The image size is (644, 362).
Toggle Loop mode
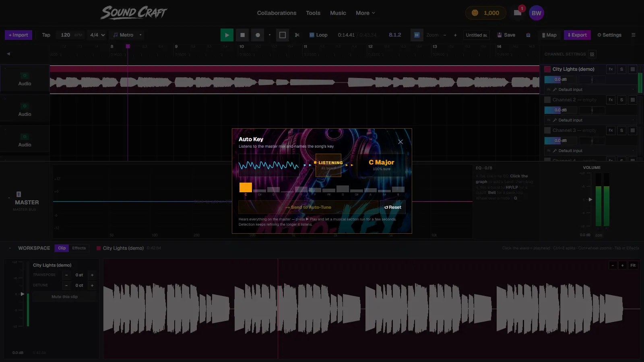(x=318, y=35)
